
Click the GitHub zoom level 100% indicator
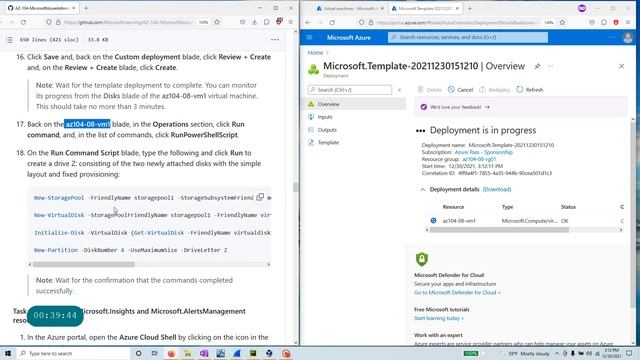[x=203, y=22]
